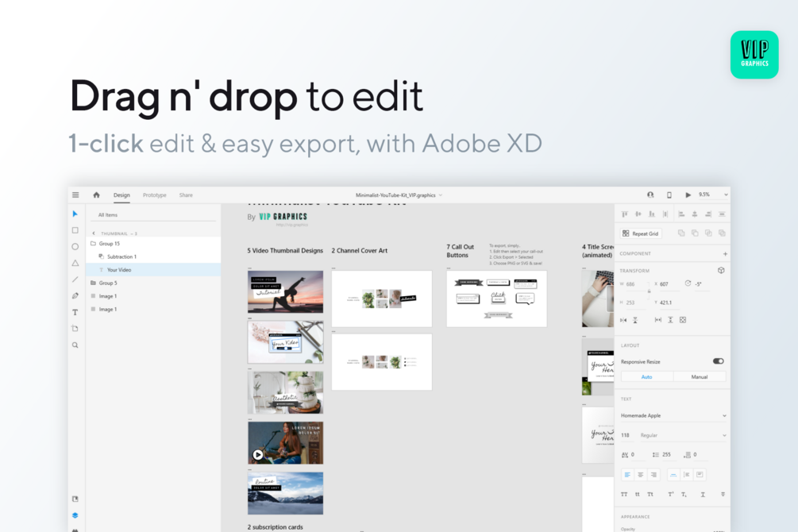The height and width of the screenshot is (532, 798).
Task: Apply the Add boolean operation
Action: click(x=681, y=233)
